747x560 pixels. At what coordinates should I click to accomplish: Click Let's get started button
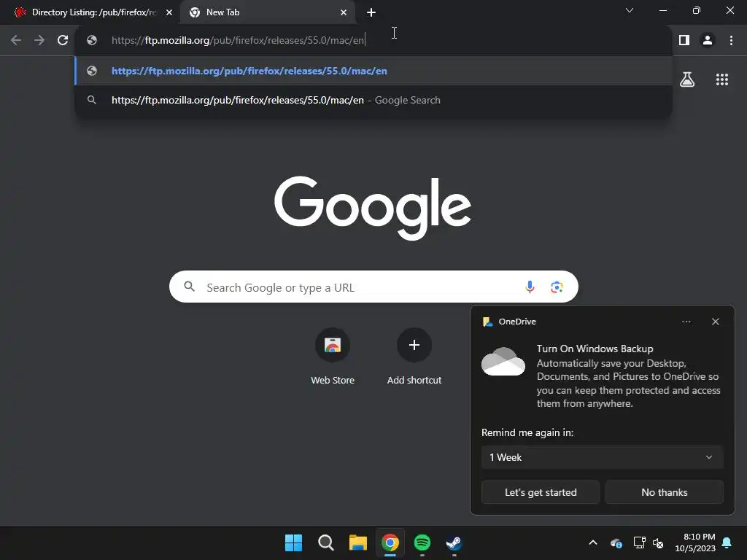pos(541,492)
